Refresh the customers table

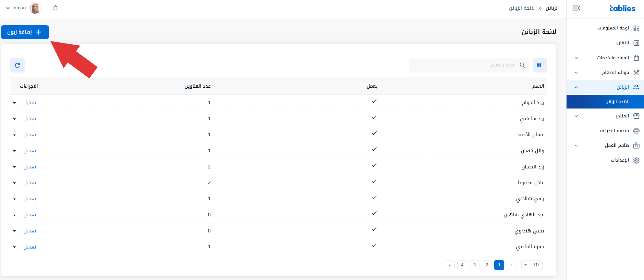(x=17, y=65)
